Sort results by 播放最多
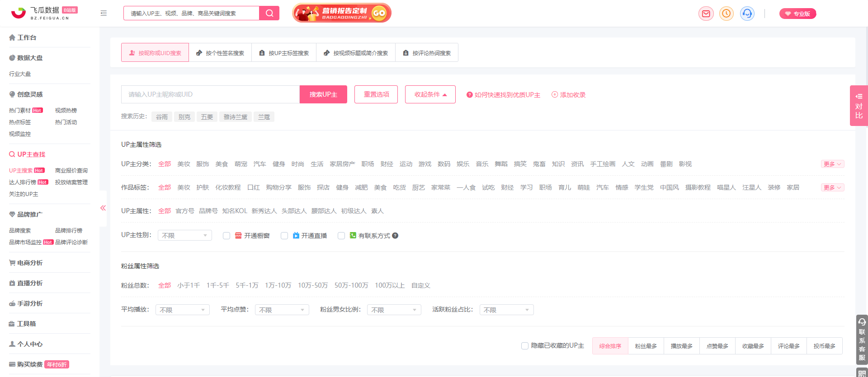Image resolution: width=868 pixels, height=377 pixels. (681, 346)
